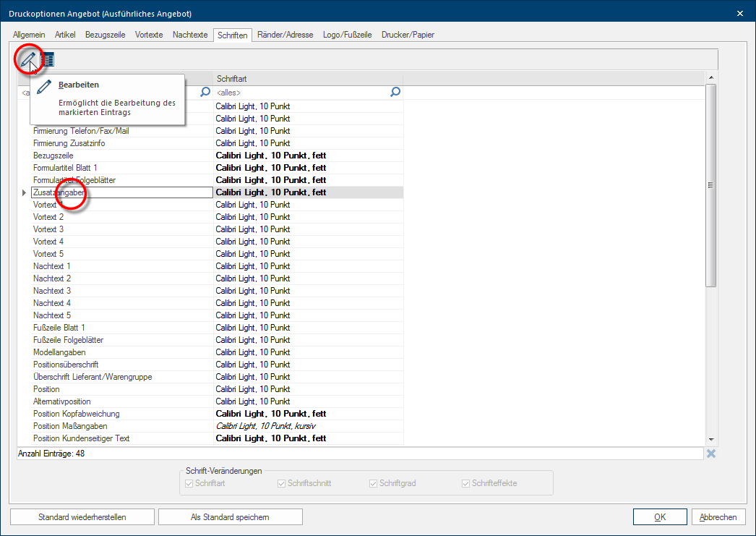Viewport: 756px width, 536px height.
Task: Click the scrollbar up arrow of the list
Action: pyautogui.click(x=711, y=77)
